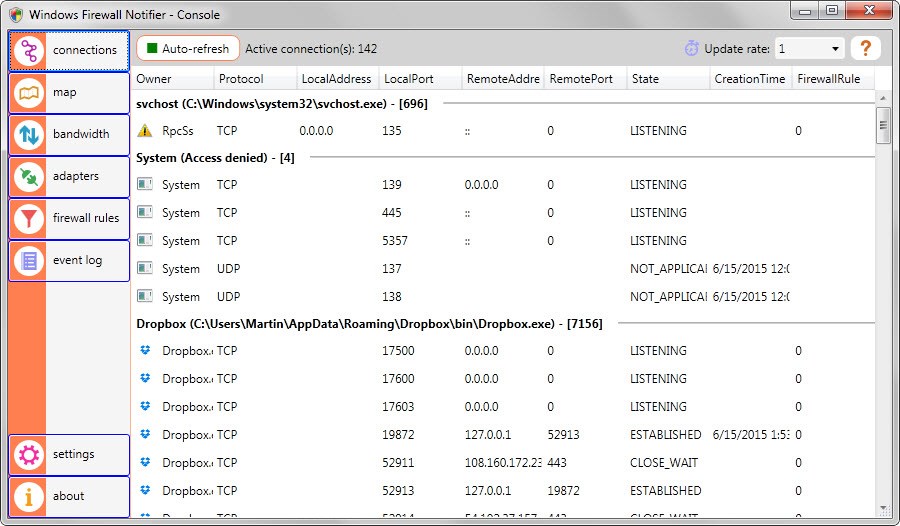Click the warning icon beside RpcSs

145,131
